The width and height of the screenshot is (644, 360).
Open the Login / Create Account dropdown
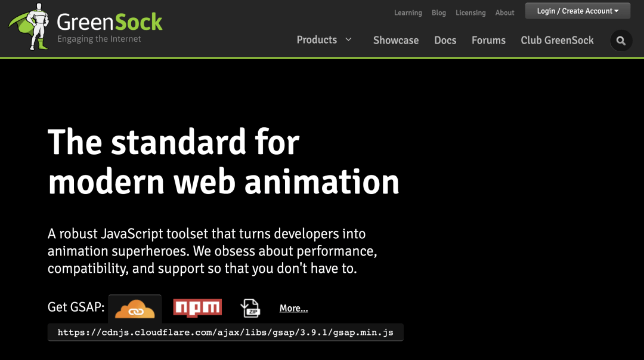point(577,11)
